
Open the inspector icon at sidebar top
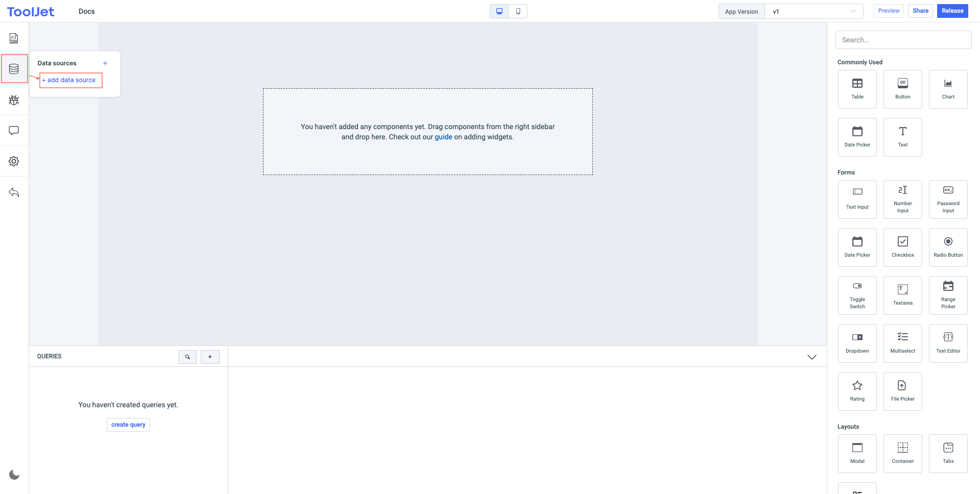click(x=14, y=38)
